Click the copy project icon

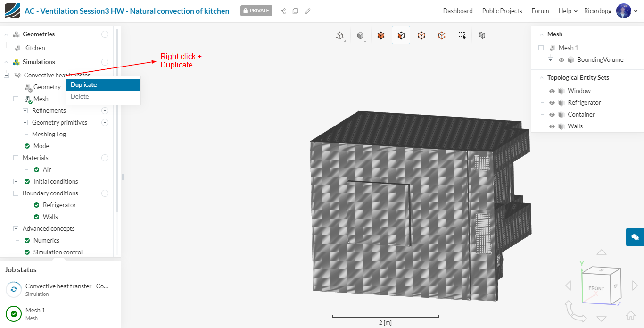295,11
